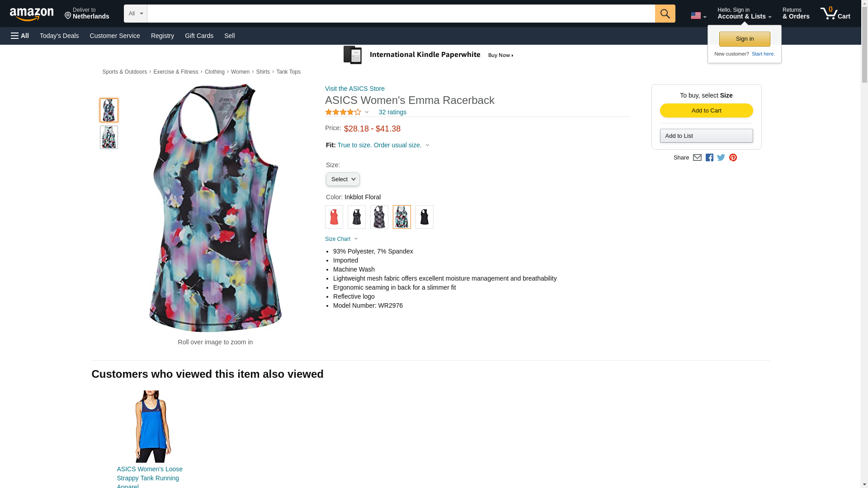This screenshot has height=488, width=868.
Task: Go to Gift Cards menu item
Action: [x=199, y=36]
